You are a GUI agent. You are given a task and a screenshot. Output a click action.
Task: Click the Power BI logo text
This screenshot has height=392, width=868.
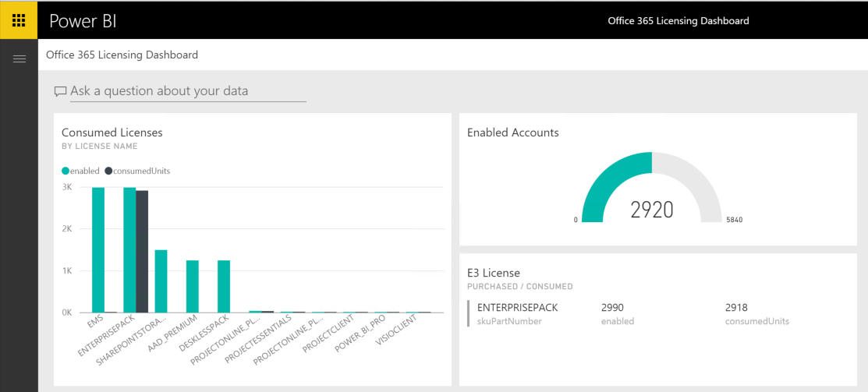click(x=83, y=21)
